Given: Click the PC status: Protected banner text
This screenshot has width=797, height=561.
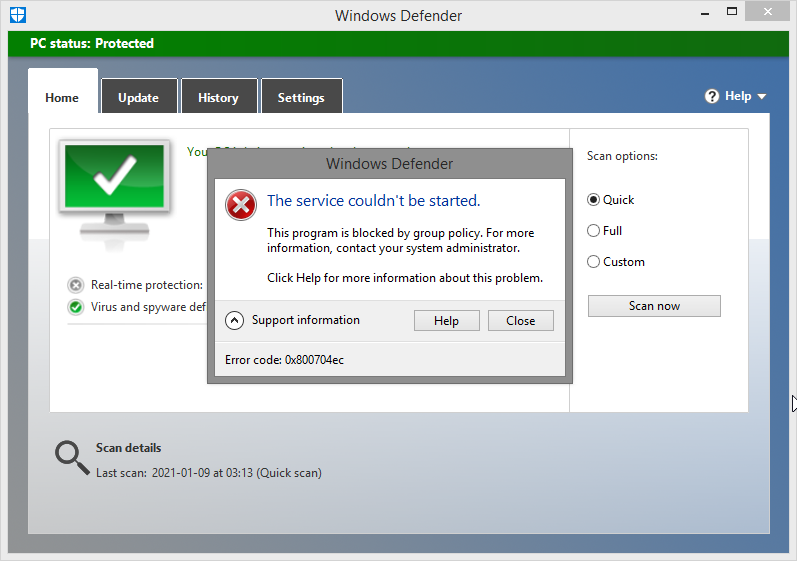Looking at the screenshot, I should (x=91, y=43).
